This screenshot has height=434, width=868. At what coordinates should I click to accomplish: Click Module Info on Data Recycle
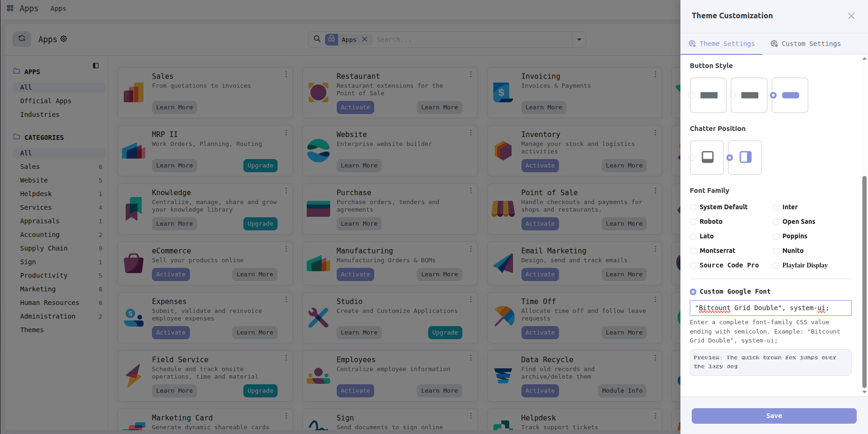(x=622, y=391)
